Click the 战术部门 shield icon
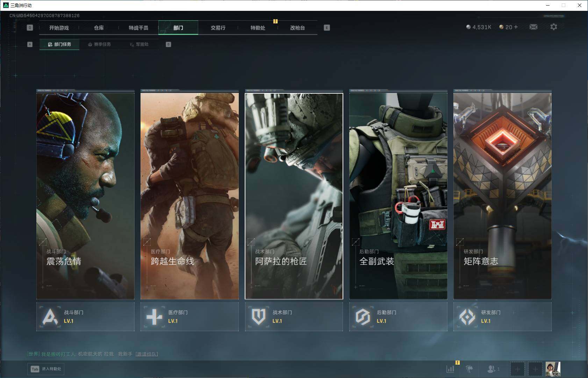588x378 pixels. click(259, 317)
